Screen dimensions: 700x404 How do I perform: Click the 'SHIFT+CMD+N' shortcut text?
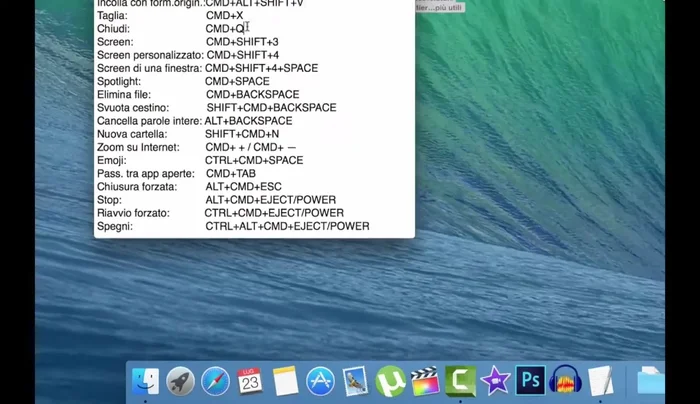(x=242, y=134)
